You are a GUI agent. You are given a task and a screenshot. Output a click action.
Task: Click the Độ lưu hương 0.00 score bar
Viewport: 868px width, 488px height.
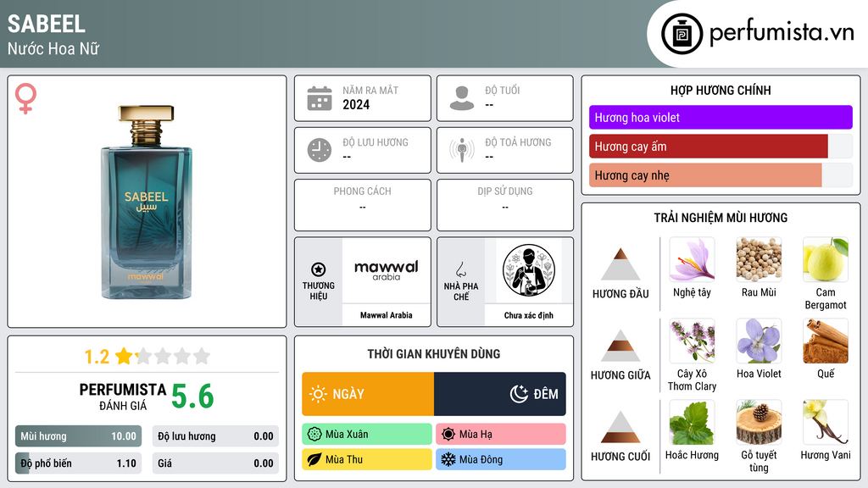point(215,436)
